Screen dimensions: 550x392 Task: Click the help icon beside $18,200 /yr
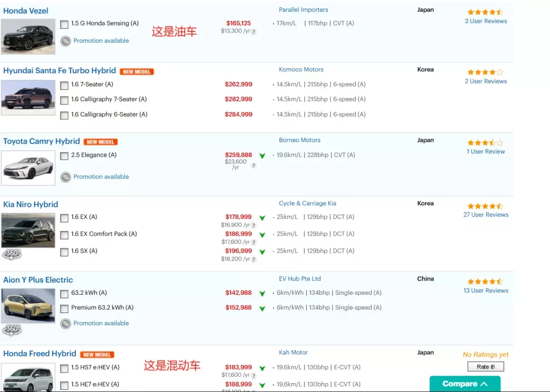(254, 260)
